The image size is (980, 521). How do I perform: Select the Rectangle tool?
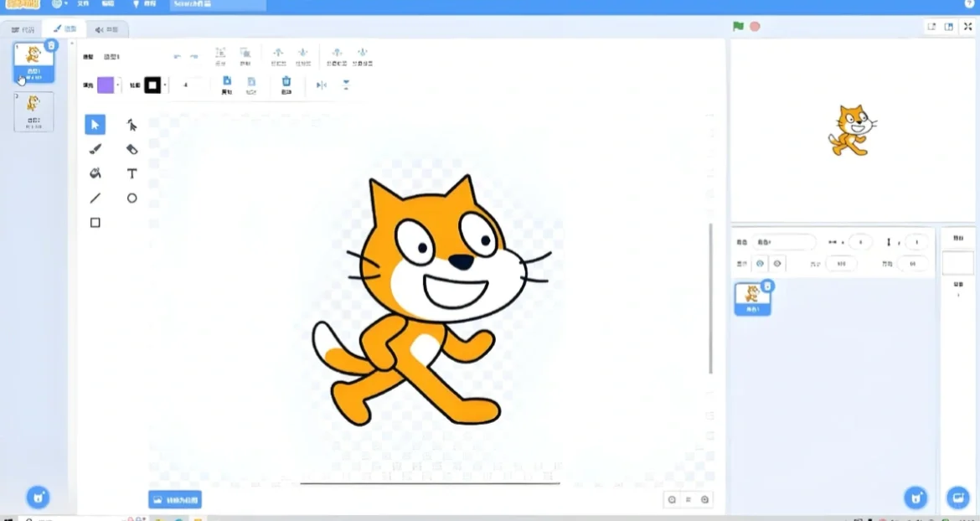tap(95, 222)
